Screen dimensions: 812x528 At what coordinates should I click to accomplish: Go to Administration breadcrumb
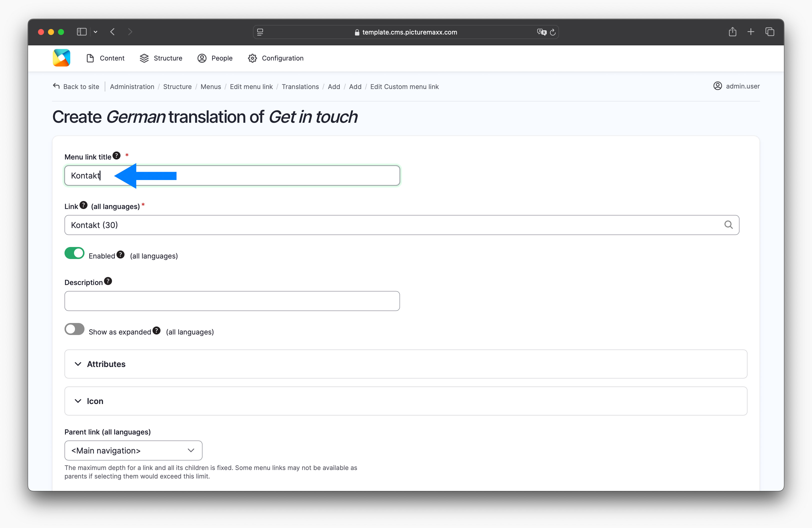point(132,87)
